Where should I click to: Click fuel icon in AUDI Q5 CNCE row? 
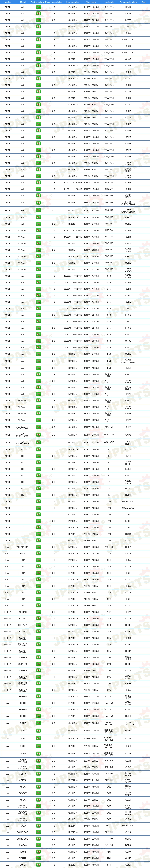coord(39,475)
